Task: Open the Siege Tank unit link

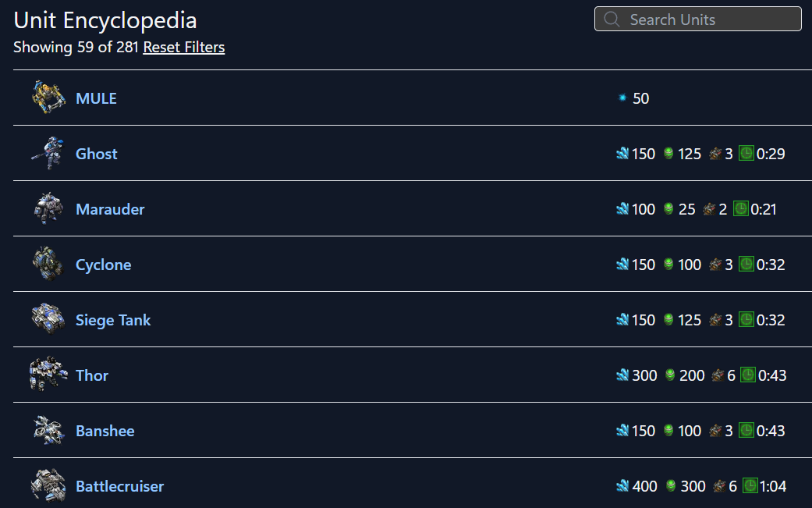Action: [113, 320]
